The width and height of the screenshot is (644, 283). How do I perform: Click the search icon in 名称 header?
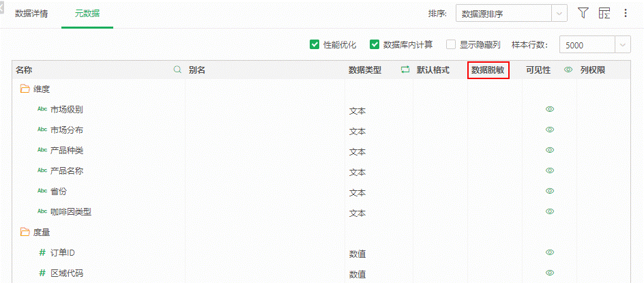[177, 70]
